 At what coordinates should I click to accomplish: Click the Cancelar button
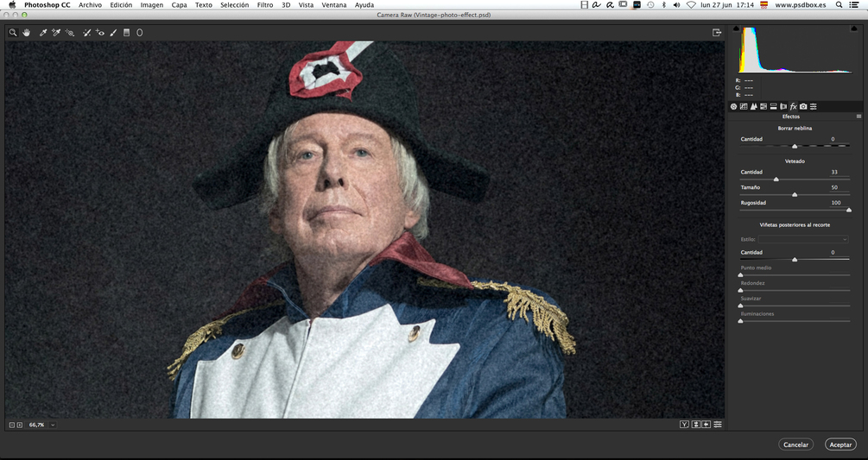click(795, 444)
